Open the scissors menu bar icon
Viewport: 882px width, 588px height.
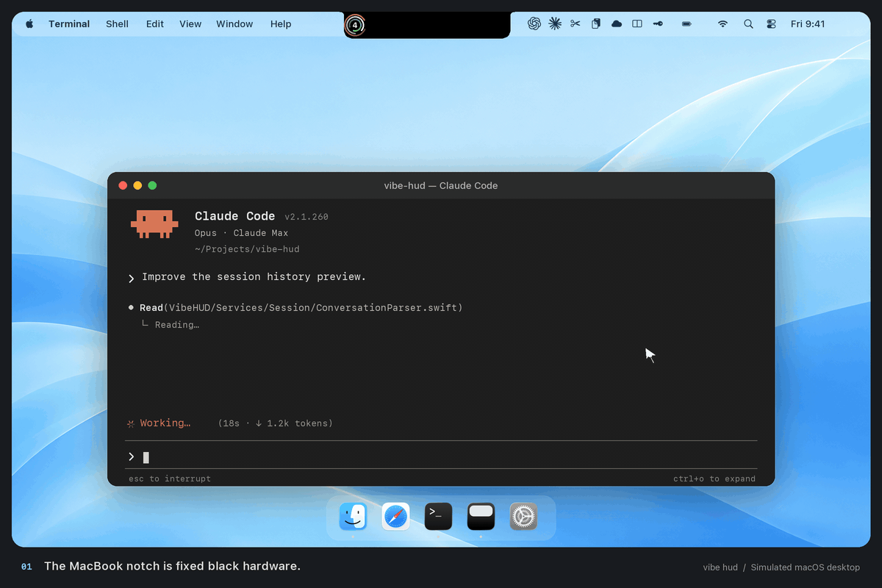coord(576,24)
